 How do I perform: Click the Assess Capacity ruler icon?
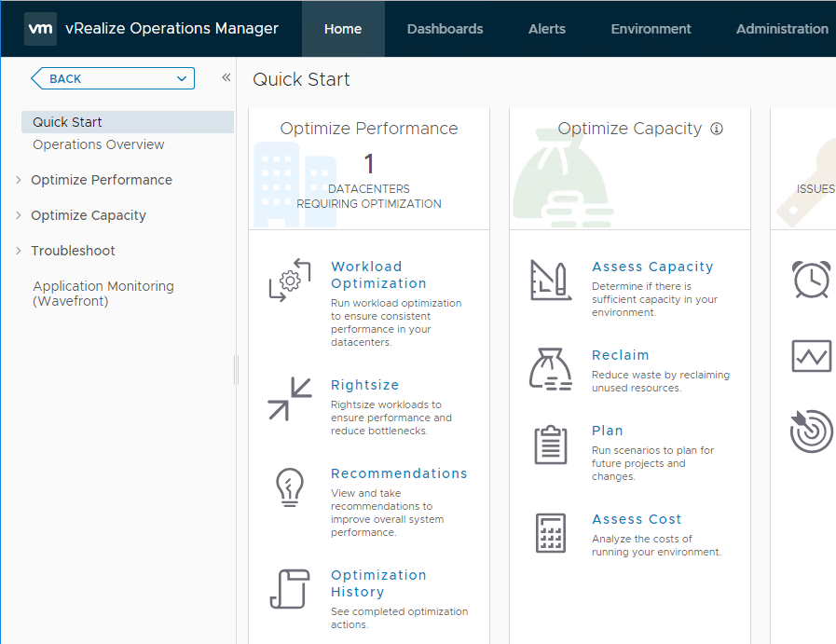pyautogui.click(x=550, y=281)
